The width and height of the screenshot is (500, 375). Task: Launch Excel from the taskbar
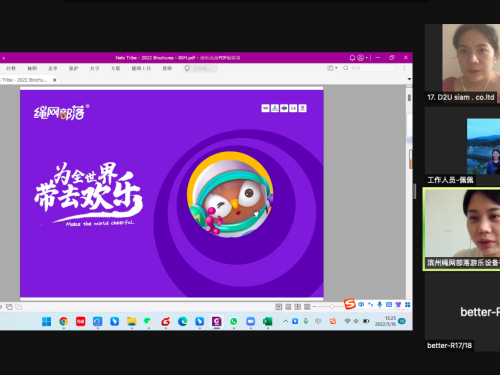(x=267, y=321)
